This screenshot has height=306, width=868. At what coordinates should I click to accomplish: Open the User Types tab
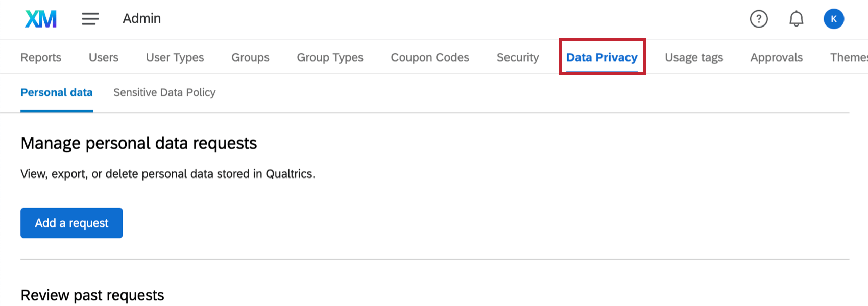[175, 57]
